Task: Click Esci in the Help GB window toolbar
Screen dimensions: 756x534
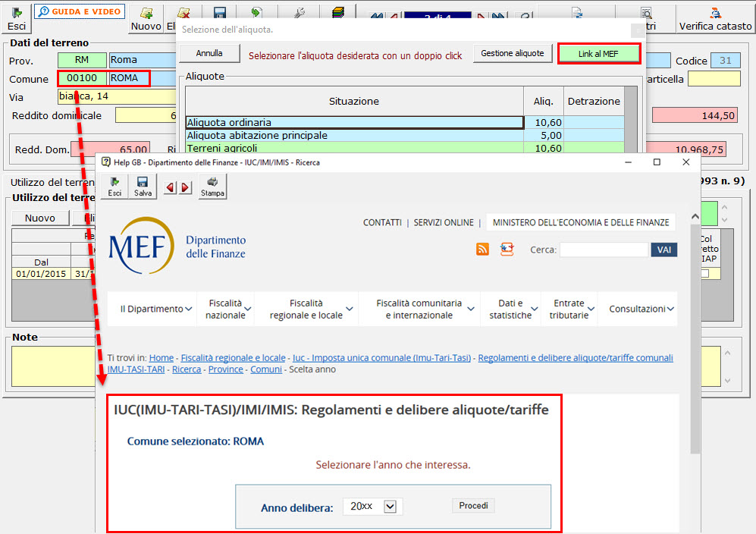Action: point(114,186)
